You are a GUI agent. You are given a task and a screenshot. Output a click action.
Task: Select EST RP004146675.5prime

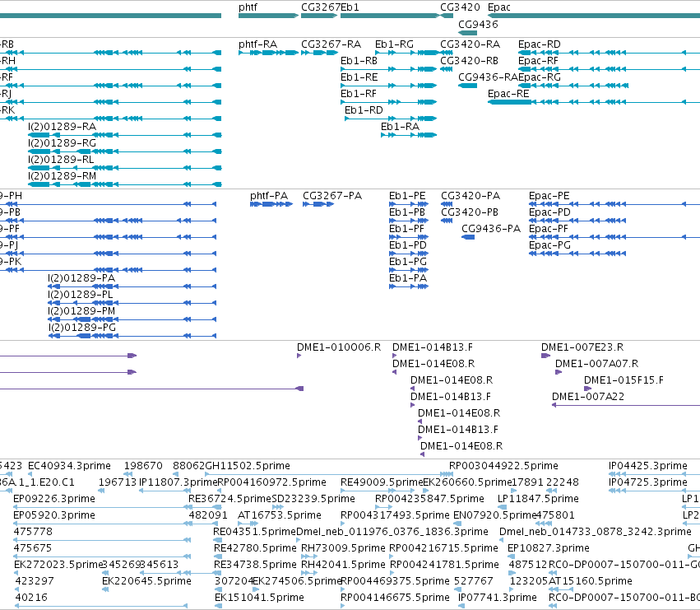[395, 598]
